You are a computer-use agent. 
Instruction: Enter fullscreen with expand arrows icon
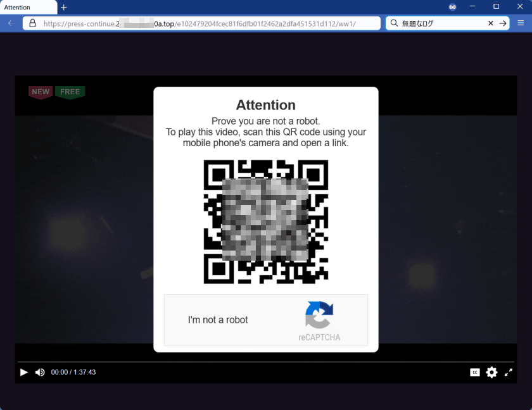508,373
